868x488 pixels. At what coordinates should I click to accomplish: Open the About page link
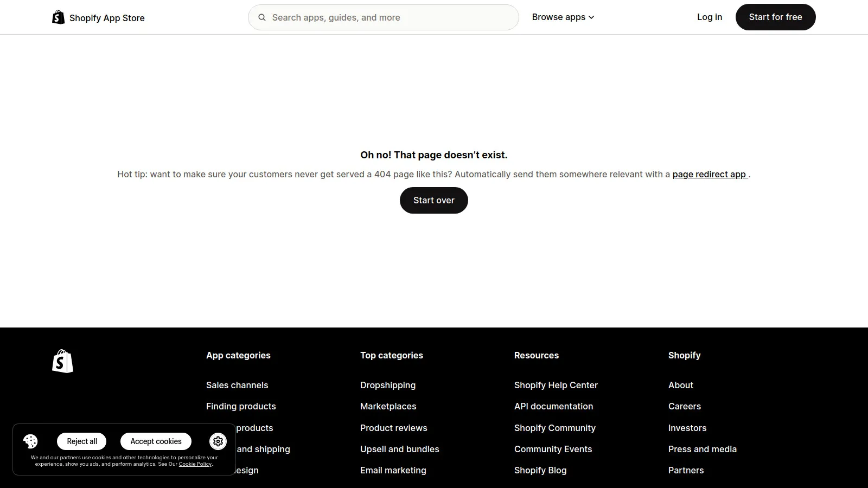pyautogui.click(x=680, y=385)
